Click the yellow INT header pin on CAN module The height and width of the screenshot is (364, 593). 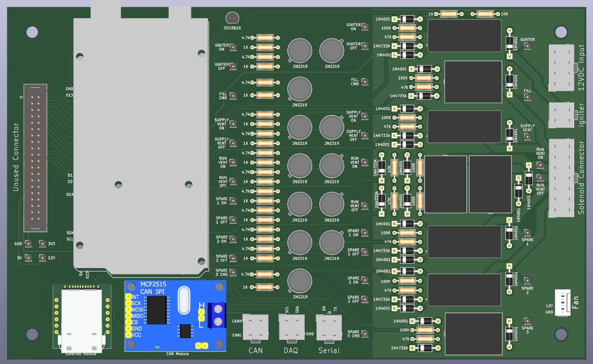click(x=129, y=297)
